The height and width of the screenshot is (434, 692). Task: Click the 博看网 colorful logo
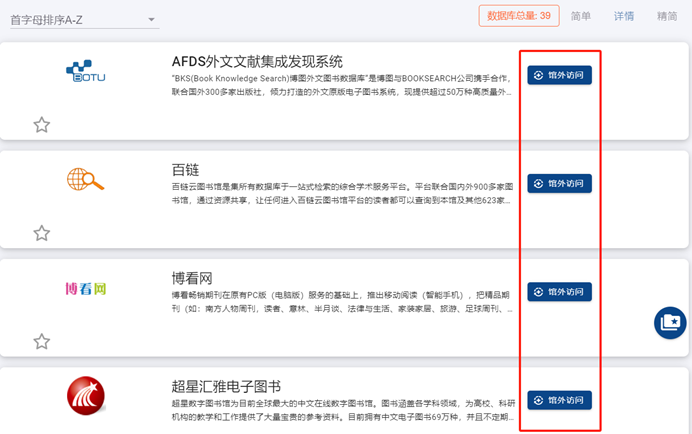click(x=86, y=289)
